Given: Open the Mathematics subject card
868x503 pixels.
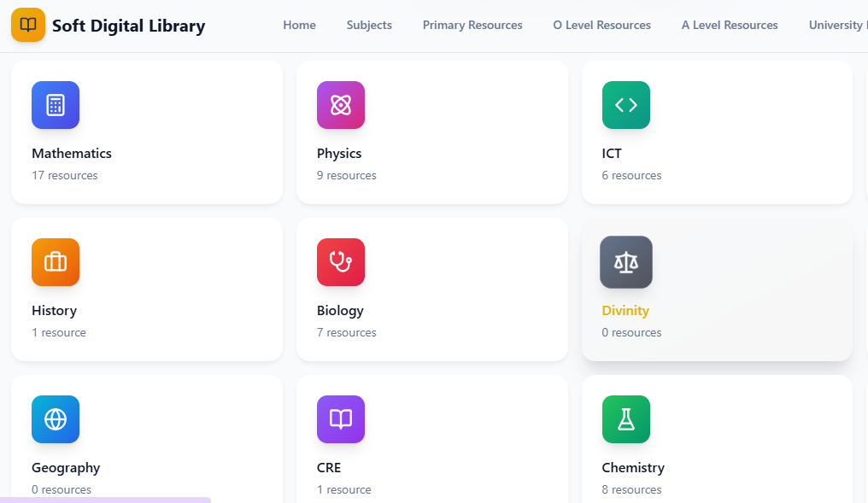Looking at the screenshot, I should pyautogui.click(x=146, y=132).
